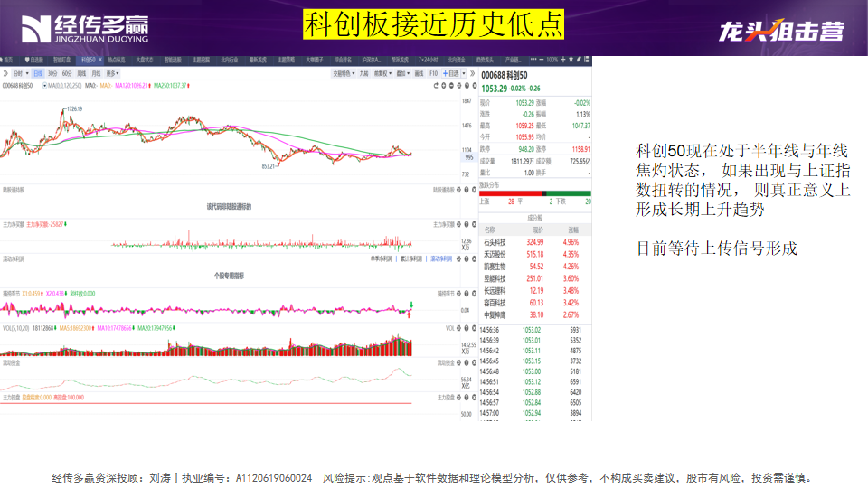This screenshot has width=868, height=488.
Task: Open the 前复权 dropdown
Action: pos(382,73)
